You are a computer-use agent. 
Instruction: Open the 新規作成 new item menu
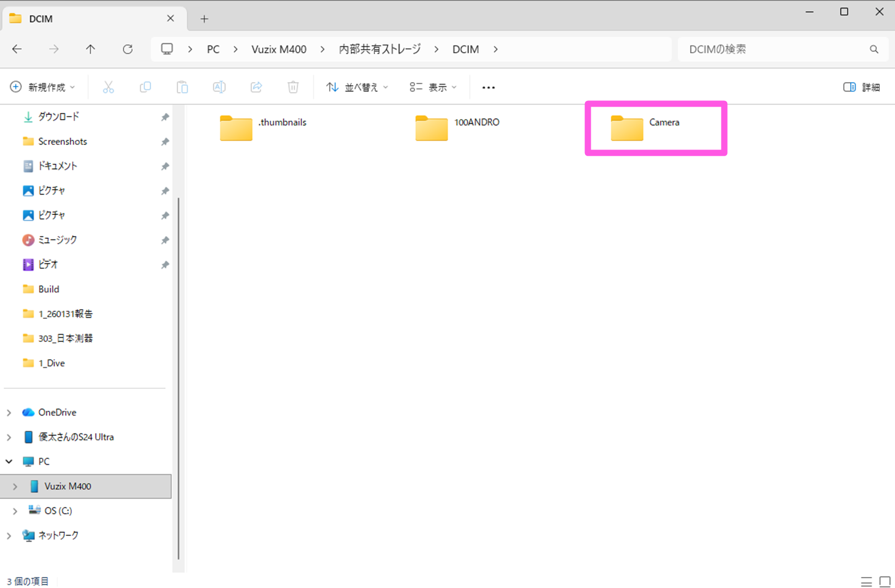[43, 87]
